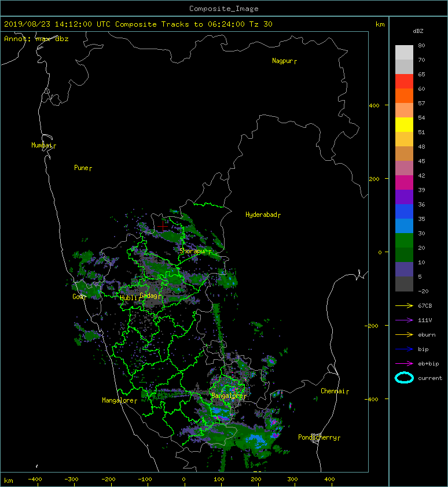Pick the yellow 51–54 dBZ swatch

click(404, 125)
